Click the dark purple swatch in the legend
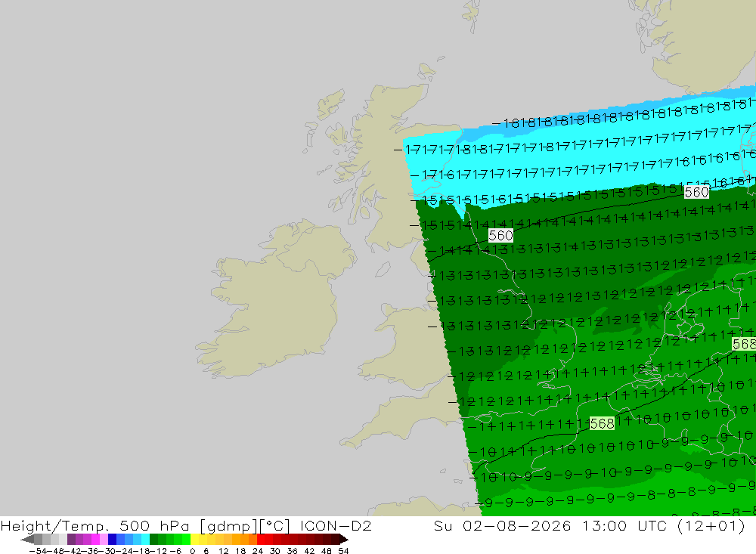 click(x=71, y=539)
